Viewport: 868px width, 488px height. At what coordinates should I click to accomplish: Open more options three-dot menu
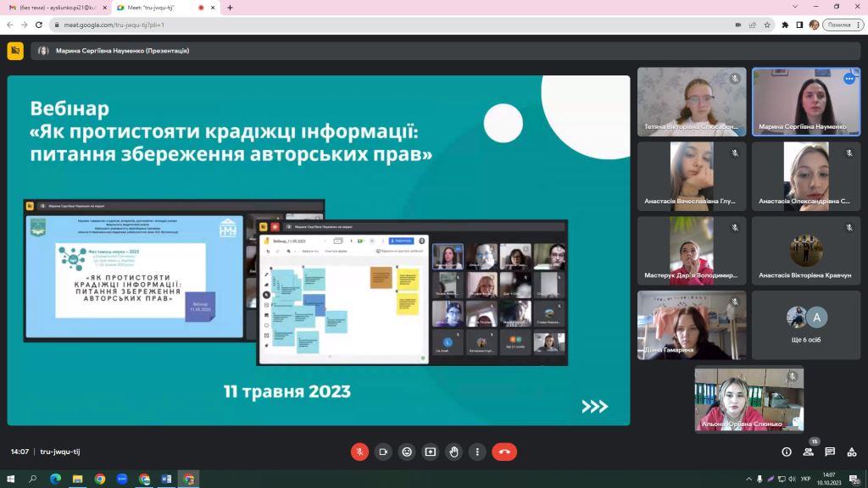(x=478, y=452)
